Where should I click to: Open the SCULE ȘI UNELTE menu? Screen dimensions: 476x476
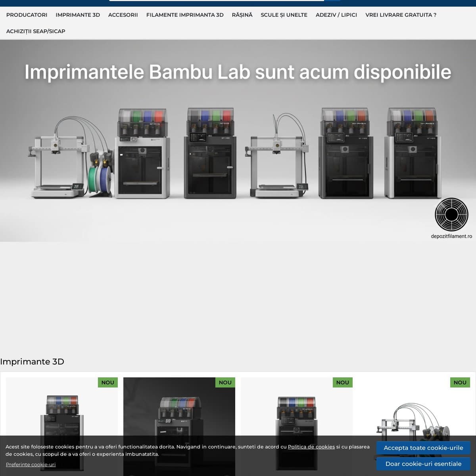pyautogui.click(x=284, y=15)
